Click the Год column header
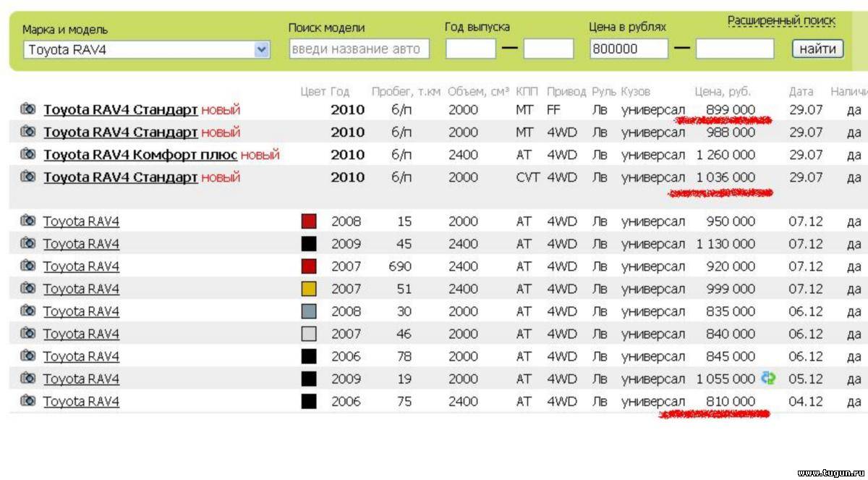This screenshot has height=480, width=868. pos(340,92)
